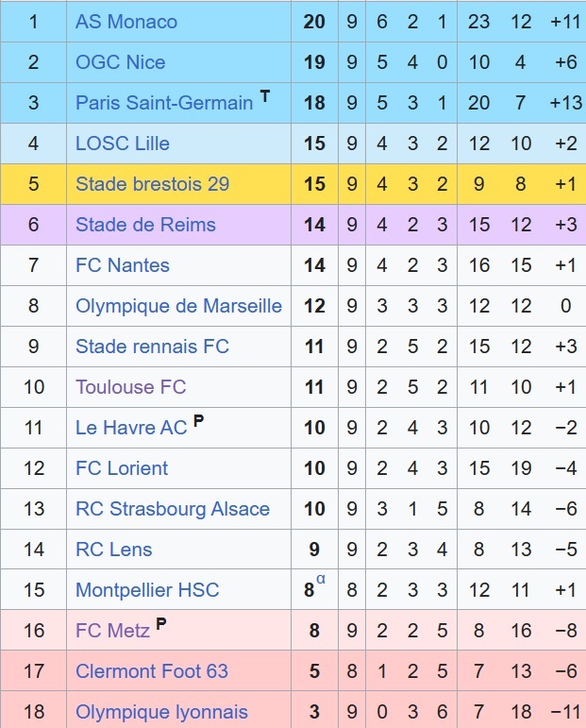Viewport: 586px width, 728px height.
Task: Select the Olympique lyonnais link
Action: (x=161, y=712)
